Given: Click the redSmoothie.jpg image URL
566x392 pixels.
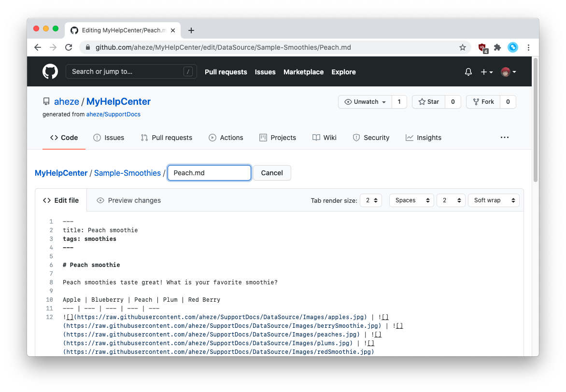Looking at the screenshot, I should [218, 352].
